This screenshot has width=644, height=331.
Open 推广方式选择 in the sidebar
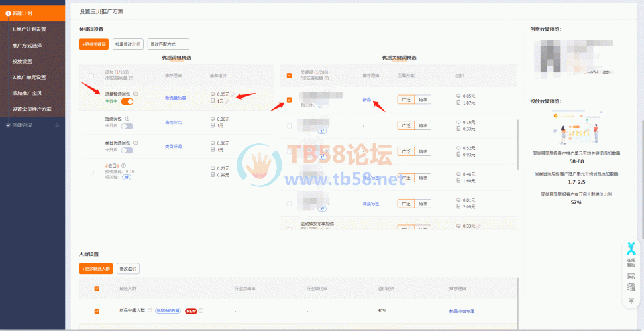(27, 46)
